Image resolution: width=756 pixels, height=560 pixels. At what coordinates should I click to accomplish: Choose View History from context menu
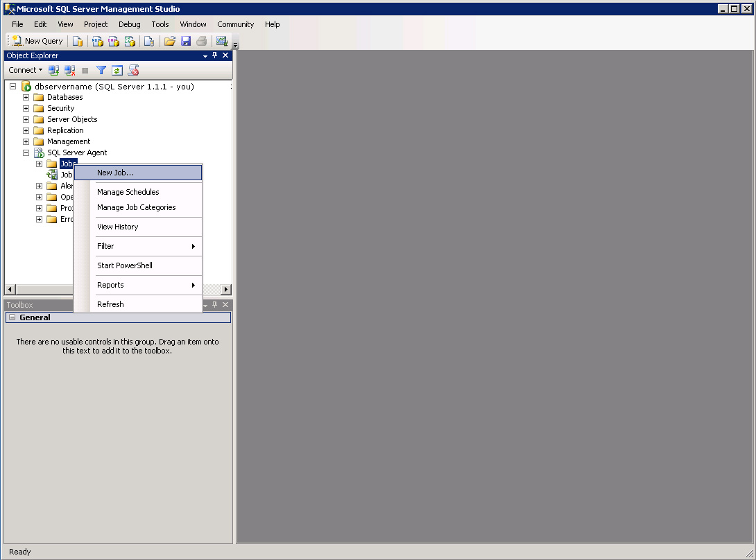tap(138, 227)
